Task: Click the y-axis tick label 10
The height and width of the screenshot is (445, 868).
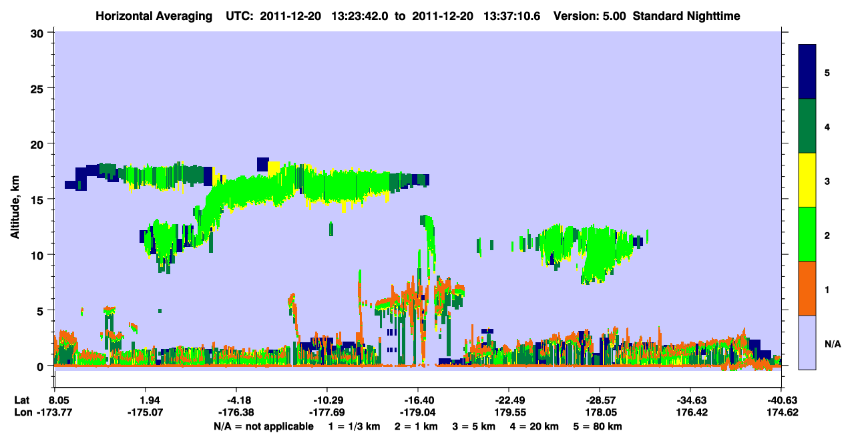Action: [39, 255]
